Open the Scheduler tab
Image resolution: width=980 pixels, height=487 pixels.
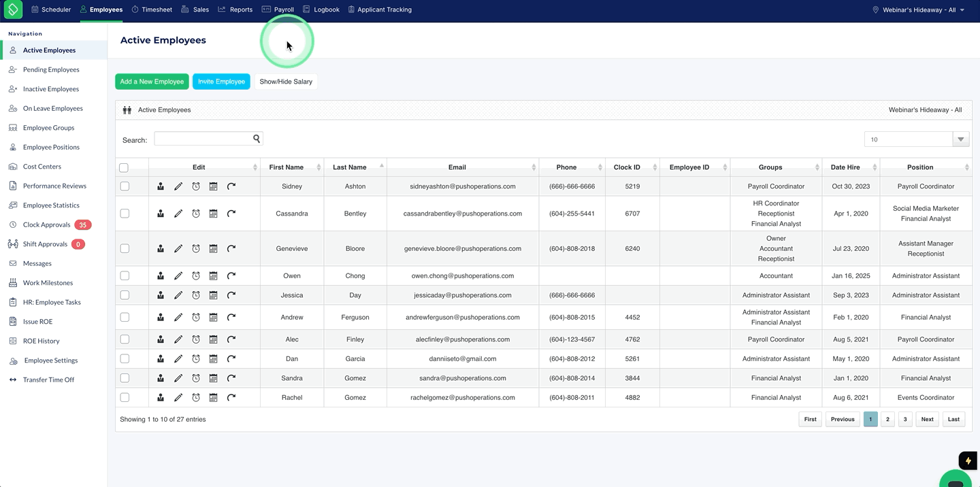pyautogui.click(x=51, y=10)
